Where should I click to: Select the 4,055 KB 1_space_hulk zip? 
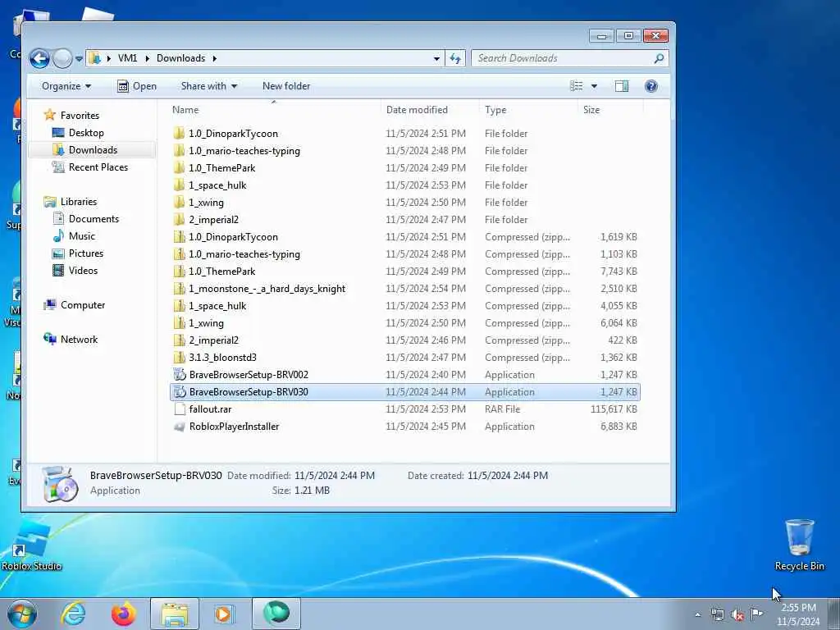pyautogui.click(x=405, y=305)
